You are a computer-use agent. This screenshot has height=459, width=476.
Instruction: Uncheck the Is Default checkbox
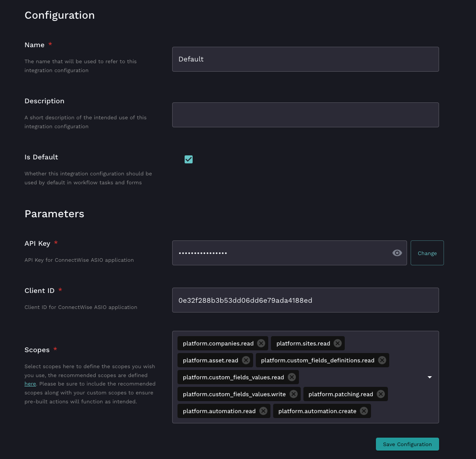pos(189,159)
